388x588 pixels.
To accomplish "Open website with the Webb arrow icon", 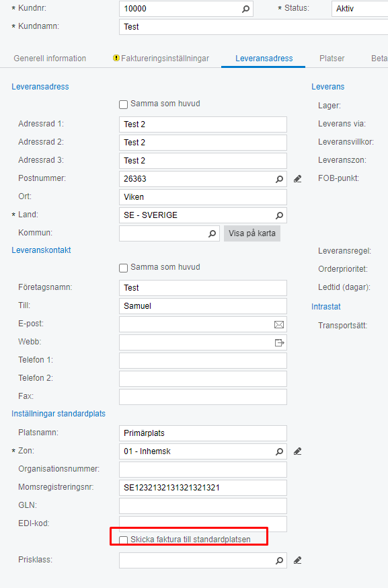I will point(279,342).
